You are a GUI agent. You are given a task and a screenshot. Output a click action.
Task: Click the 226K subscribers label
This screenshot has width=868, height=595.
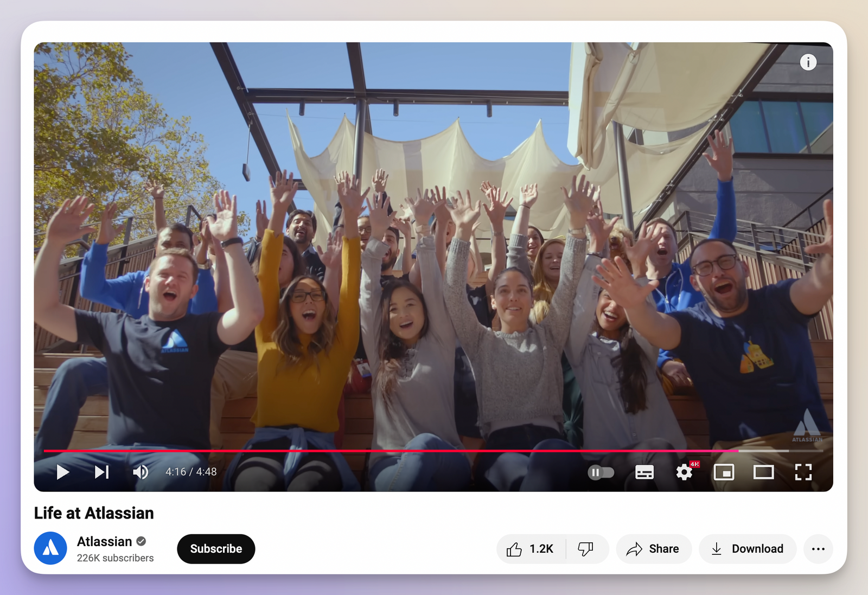coord(116,558)
